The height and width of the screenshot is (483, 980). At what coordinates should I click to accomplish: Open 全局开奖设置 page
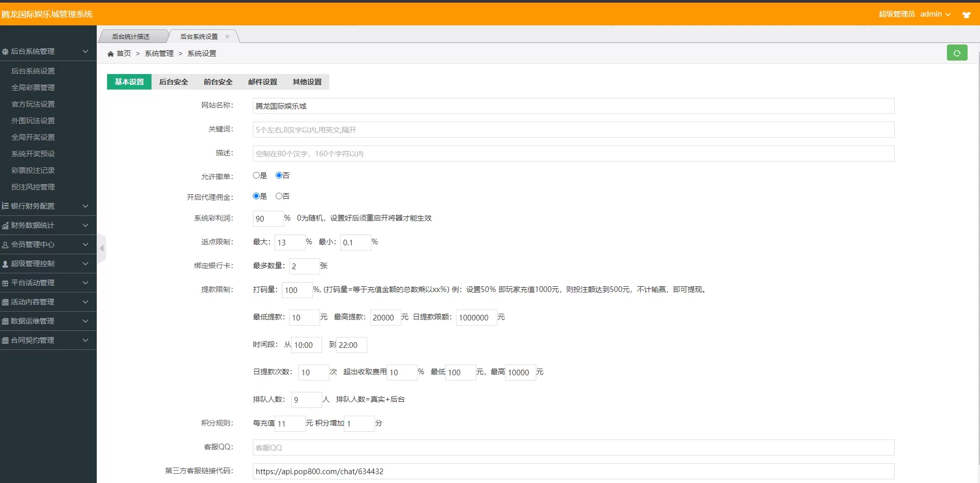[33, 137]
